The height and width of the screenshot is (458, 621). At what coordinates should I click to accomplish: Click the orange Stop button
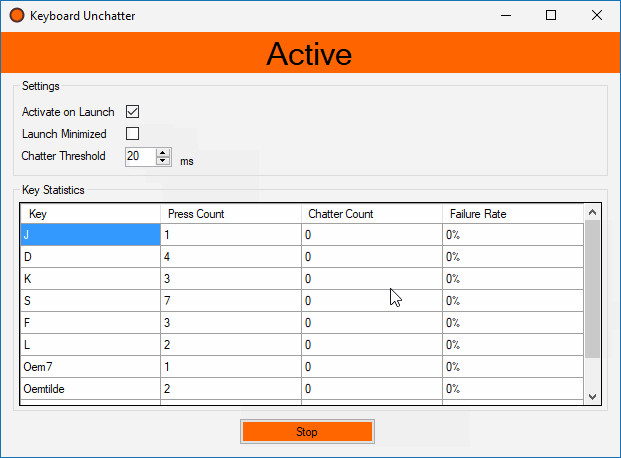pyautogui.click(x=307, y=431)
